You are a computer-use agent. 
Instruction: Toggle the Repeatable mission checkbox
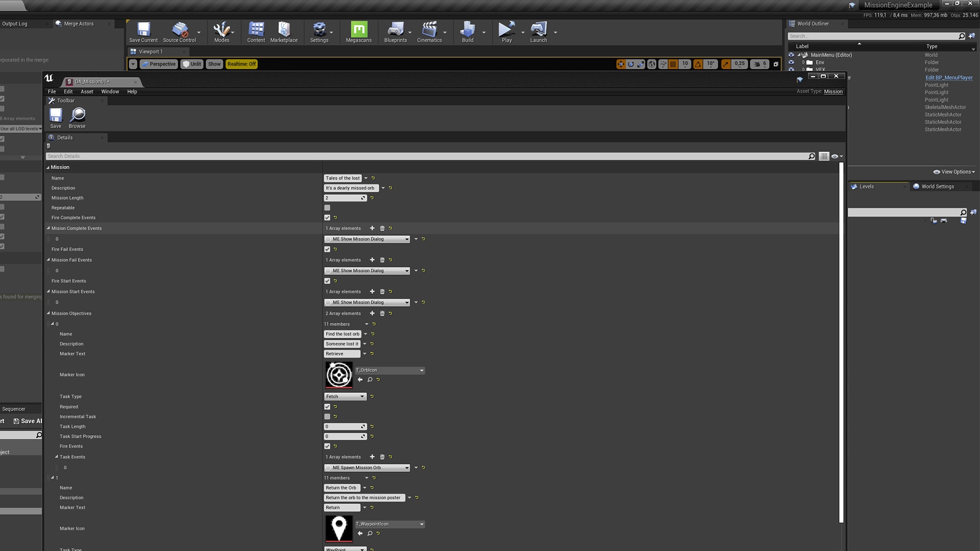pyautogui.click(x=327, y=208)
